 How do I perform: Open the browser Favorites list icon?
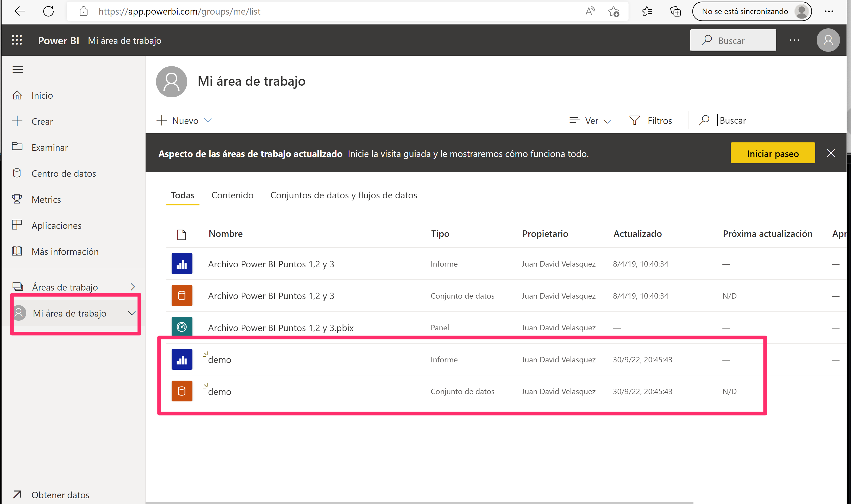647,11
